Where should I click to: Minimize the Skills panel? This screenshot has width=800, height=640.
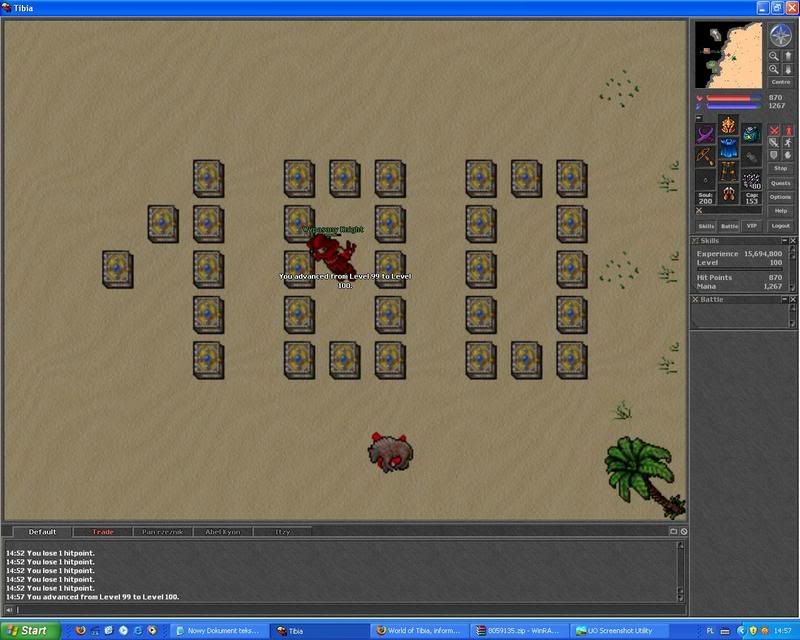click(785, 240)
